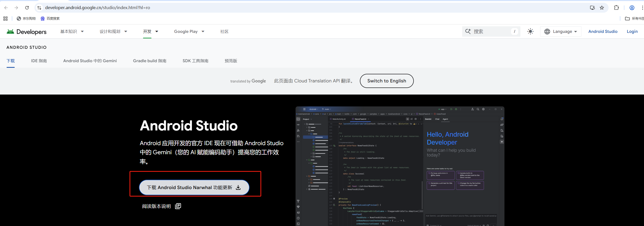Click the Switch to English button

(x=387, y=81)
